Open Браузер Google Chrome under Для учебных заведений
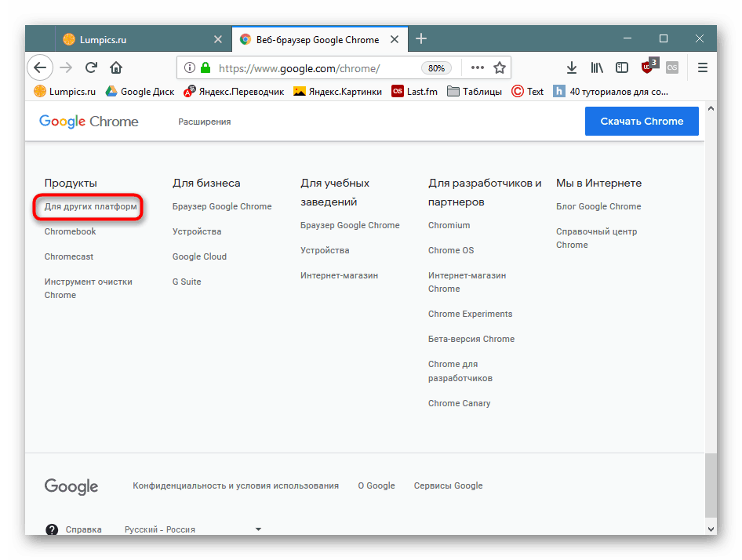 [x=350, y=225]
